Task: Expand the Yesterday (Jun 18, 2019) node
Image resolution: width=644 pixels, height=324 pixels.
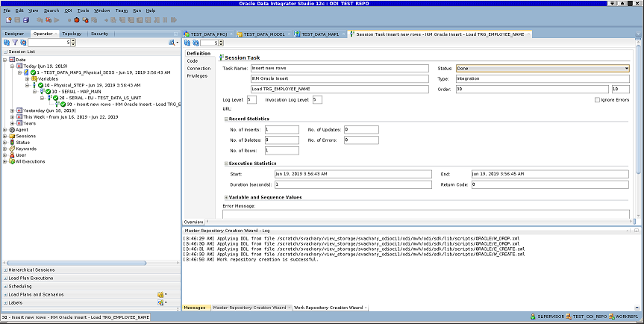Action: (13, 110)
